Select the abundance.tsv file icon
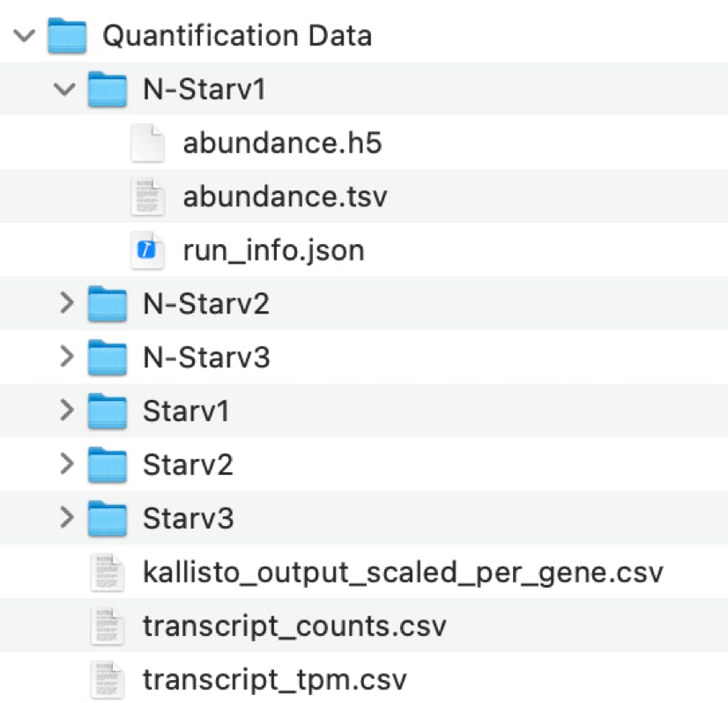Screen dimensions: 728x703 click(149, 196)
